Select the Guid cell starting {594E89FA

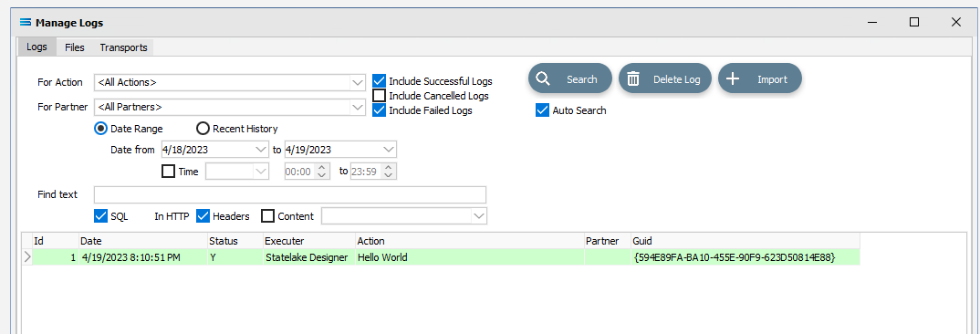point(745,257)
